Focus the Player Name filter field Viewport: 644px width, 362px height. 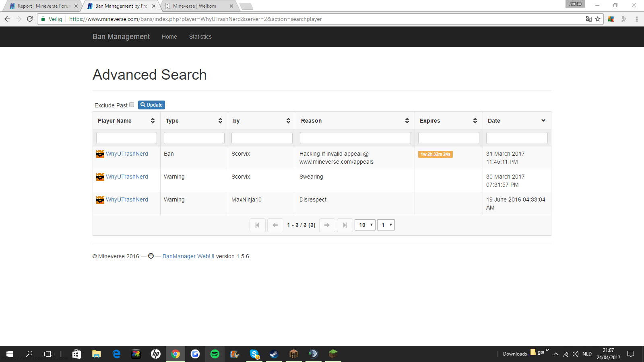(126, 138)
